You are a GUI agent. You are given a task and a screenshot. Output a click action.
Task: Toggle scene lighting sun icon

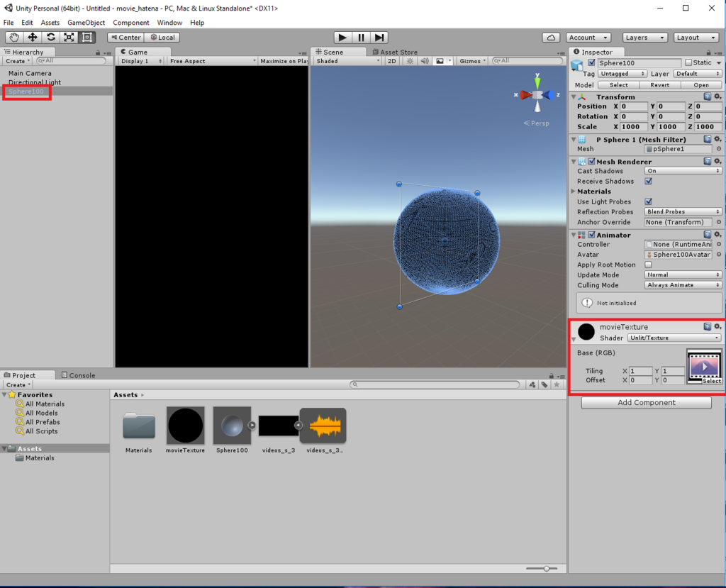coord(410,61)
